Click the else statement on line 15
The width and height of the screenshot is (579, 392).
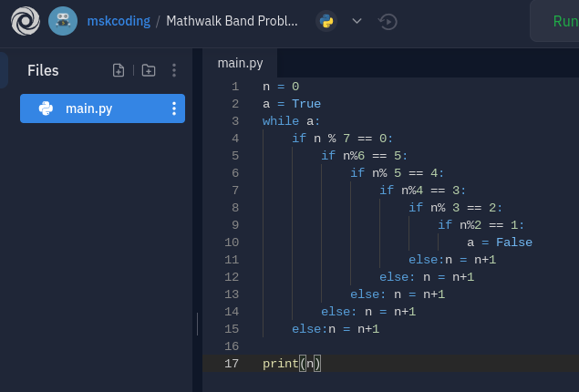tap(336, 329)
